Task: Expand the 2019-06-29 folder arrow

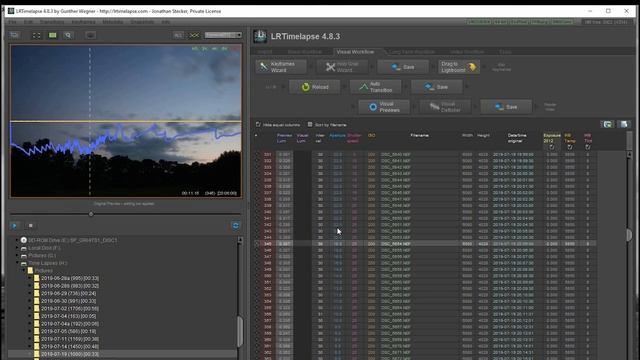Action: [x=30, y=293]
